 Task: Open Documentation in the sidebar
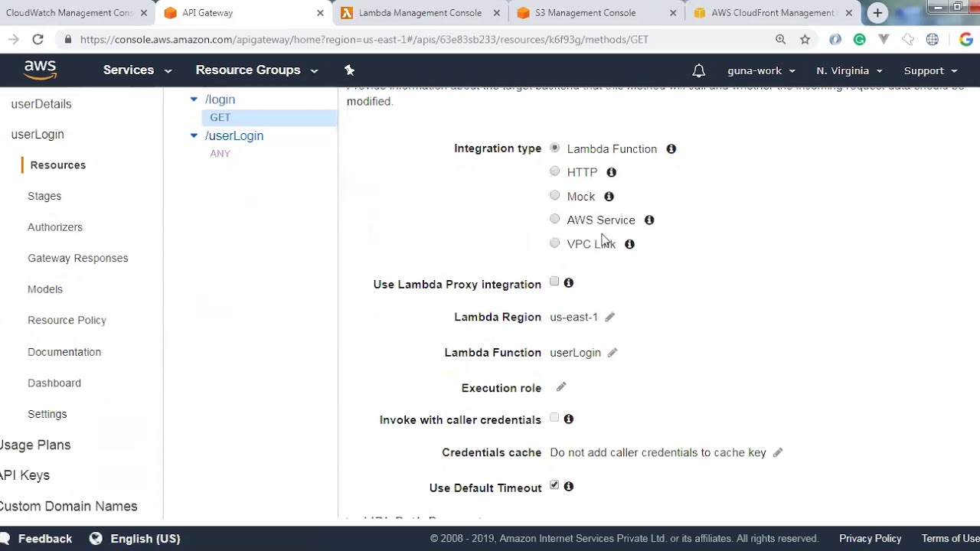click(64, 352)
